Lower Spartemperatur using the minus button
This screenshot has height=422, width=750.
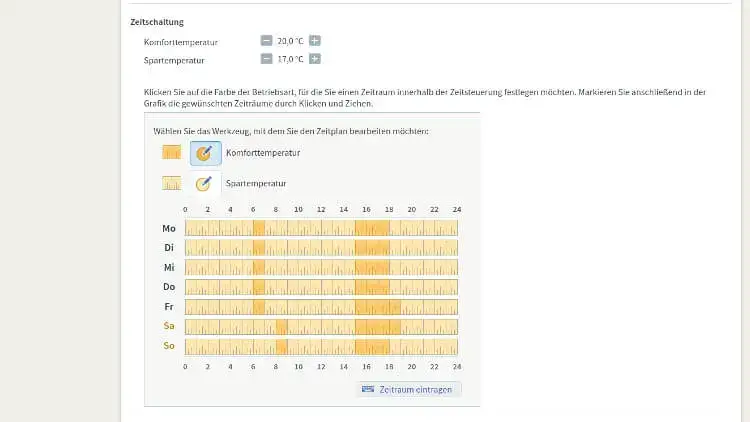pos(266,59)
